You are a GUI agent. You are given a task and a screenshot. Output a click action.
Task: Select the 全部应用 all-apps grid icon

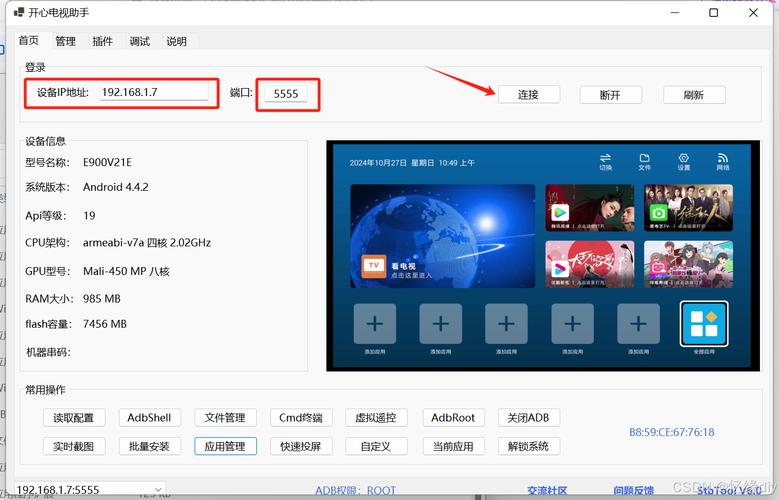coord(704,324)
